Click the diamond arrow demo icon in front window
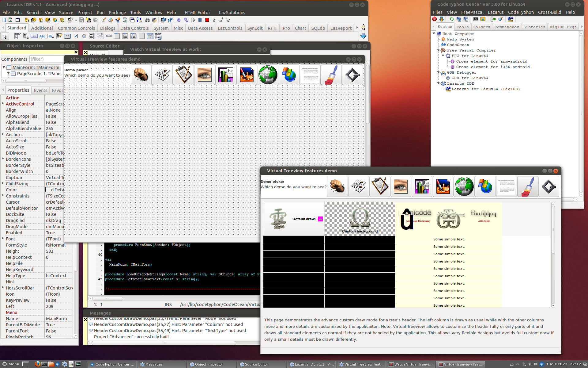588x368 pixels. point(549,186)
